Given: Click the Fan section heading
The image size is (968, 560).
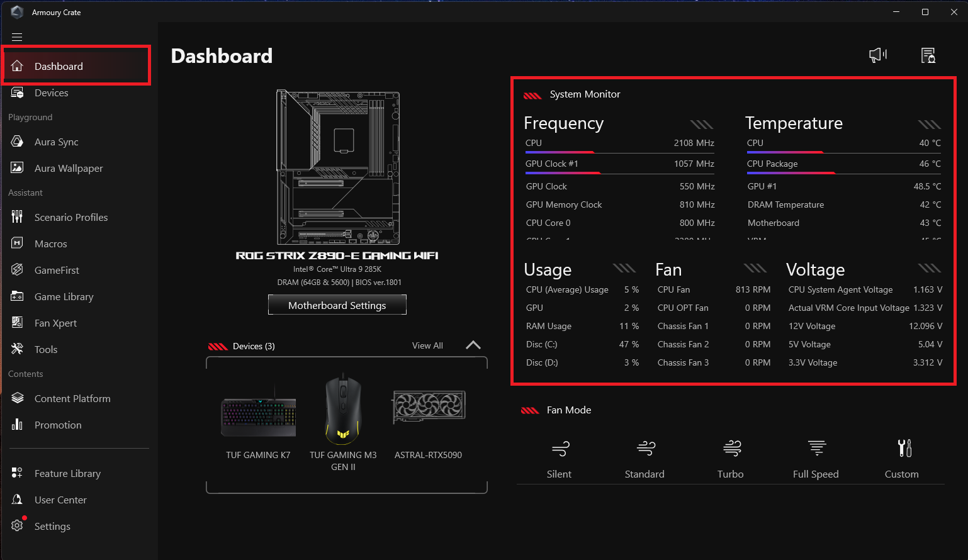Looking at the screenshot, I should pos(668,270).
